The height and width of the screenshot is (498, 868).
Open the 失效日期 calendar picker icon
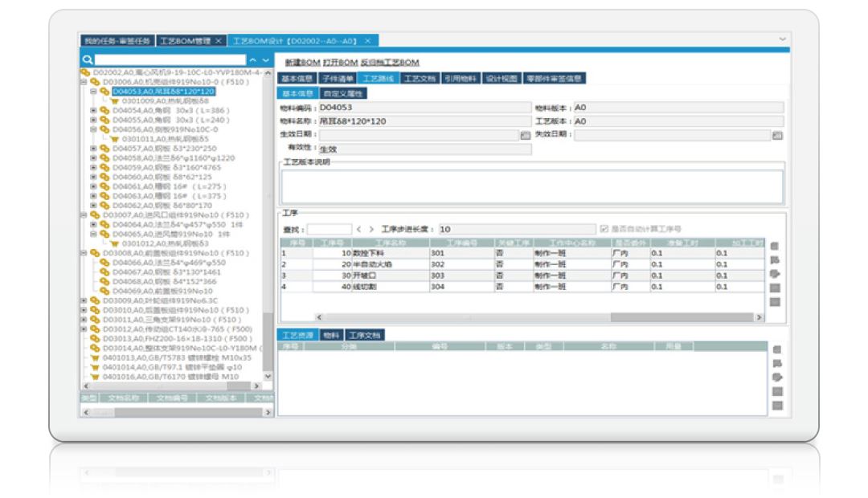pyautogui.click(x=777, y=135)
